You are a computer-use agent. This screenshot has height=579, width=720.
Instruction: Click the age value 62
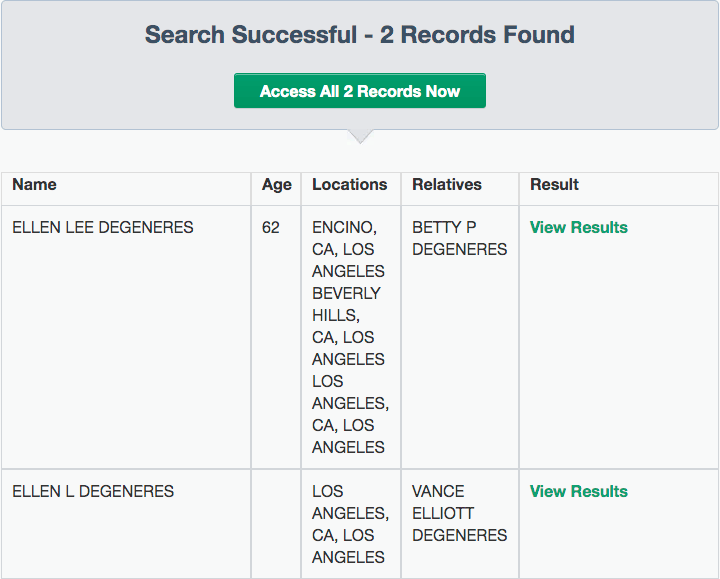pos(270,227)
